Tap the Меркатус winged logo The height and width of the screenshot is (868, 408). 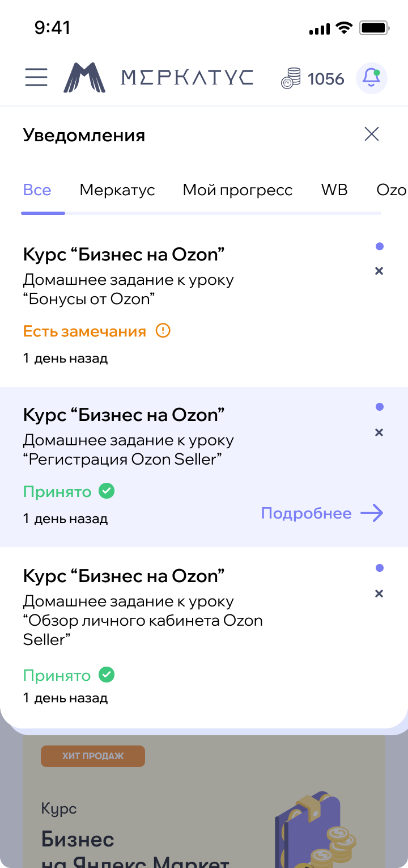(84, 77)
